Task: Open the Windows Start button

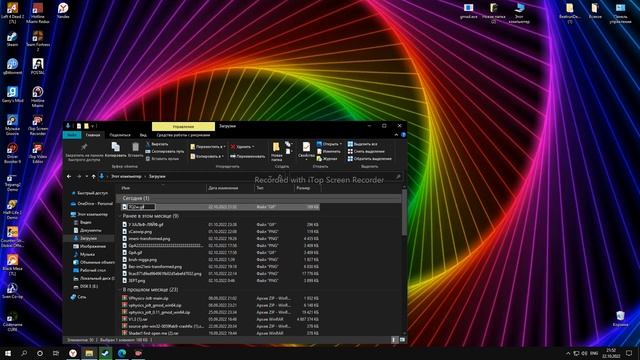Action: coord(8,353)
